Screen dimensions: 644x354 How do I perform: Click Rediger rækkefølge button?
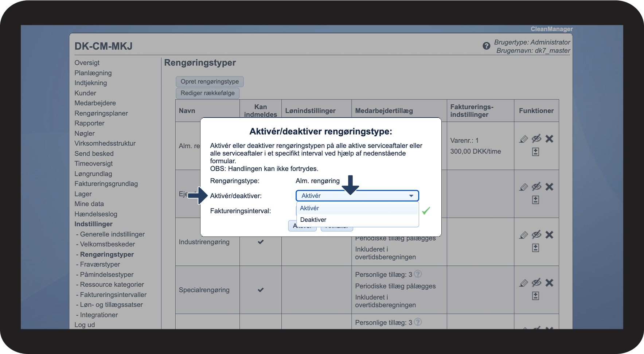coord(208,93)
